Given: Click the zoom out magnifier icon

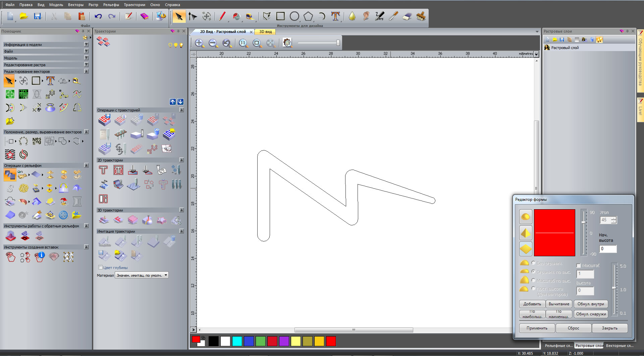Looking at the screenshot, I should [x=213, y=43].
